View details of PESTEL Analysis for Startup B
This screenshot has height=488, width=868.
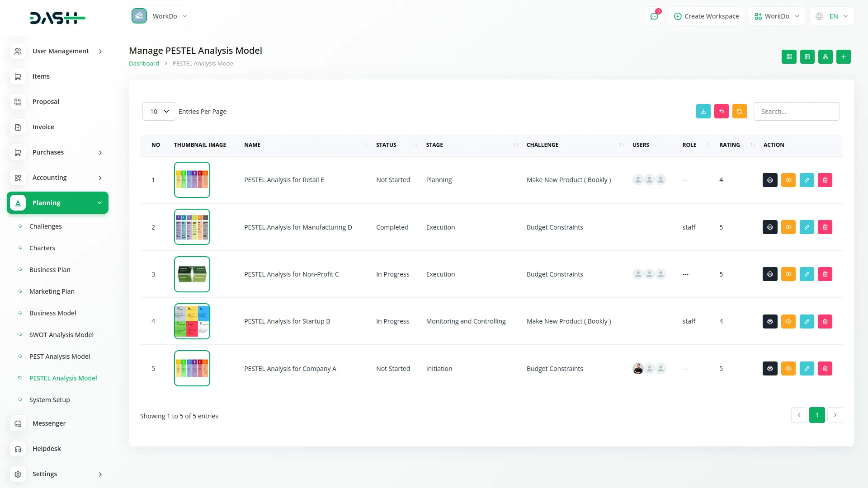tap(788, 322)
